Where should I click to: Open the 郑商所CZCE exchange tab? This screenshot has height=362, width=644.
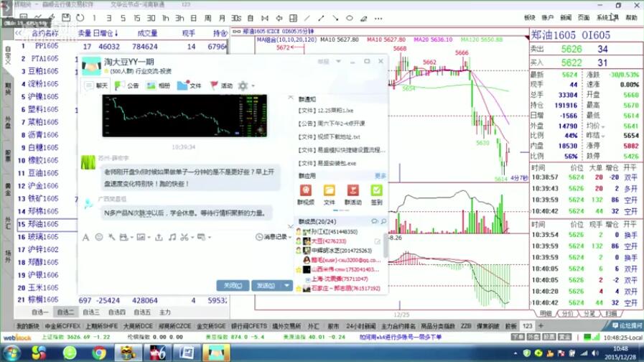pyautogui.click(x=175, y=326)
